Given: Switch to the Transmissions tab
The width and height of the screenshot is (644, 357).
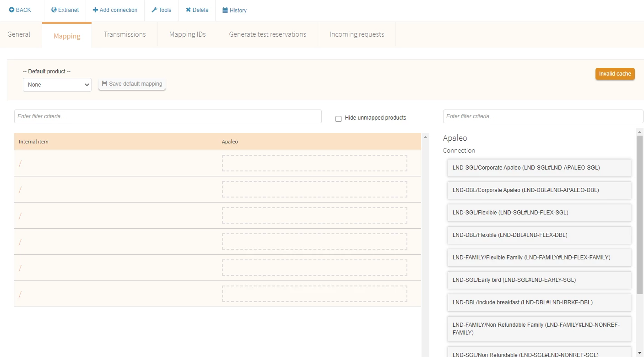Looking at the screenshot, I should tap(124, 34).
